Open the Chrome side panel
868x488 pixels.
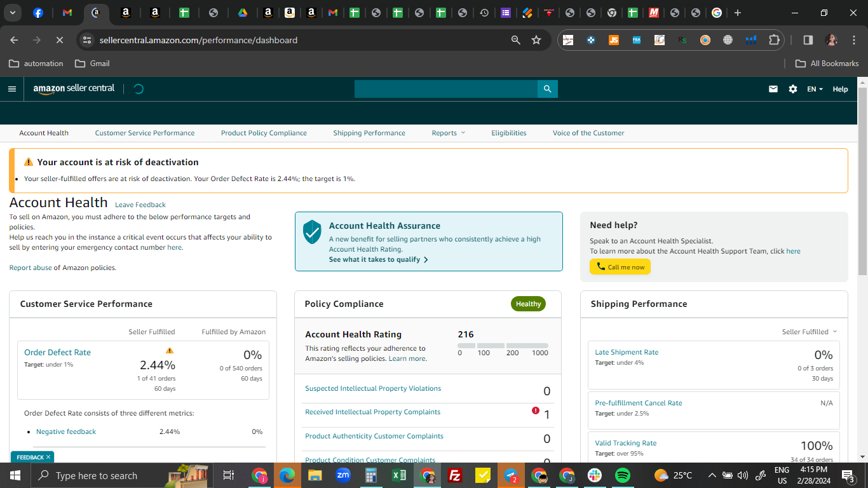click(808, 40)
